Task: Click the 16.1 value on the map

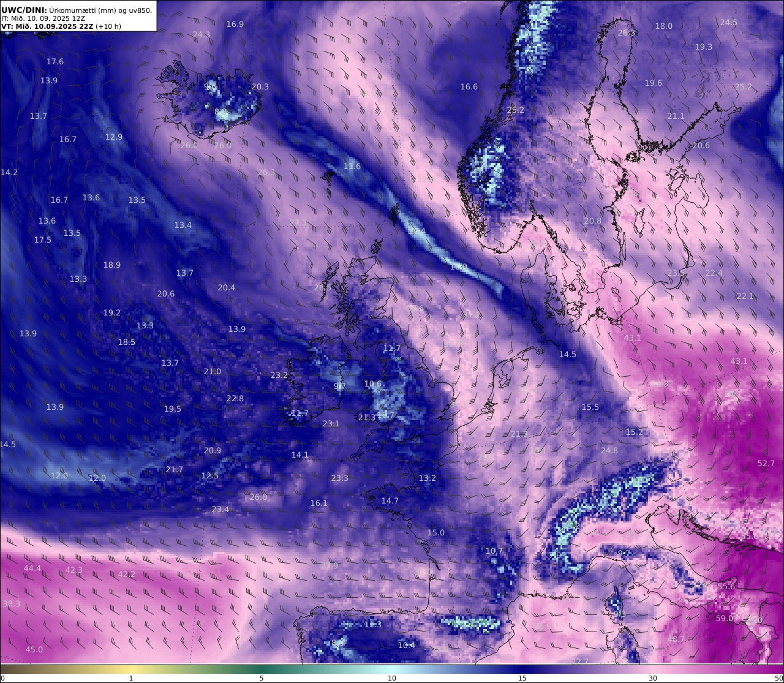Action: point(319,503)
